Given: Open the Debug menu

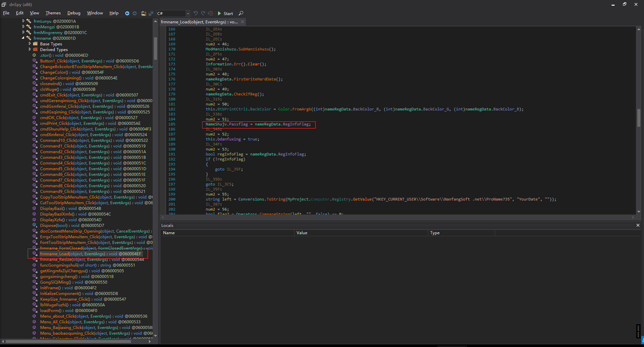Looking at the screenshot, I should (74, 13).
